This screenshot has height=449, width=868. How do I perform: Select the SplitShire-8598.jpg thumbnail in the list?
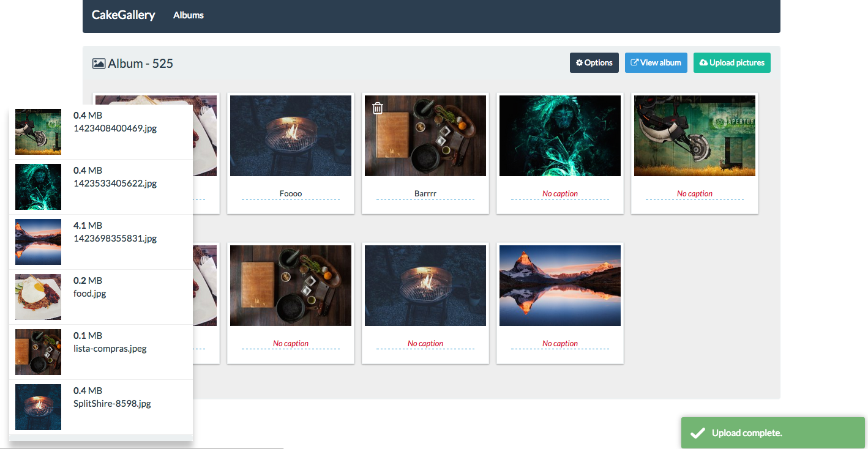pyautogui.click(x=38, y=407)
